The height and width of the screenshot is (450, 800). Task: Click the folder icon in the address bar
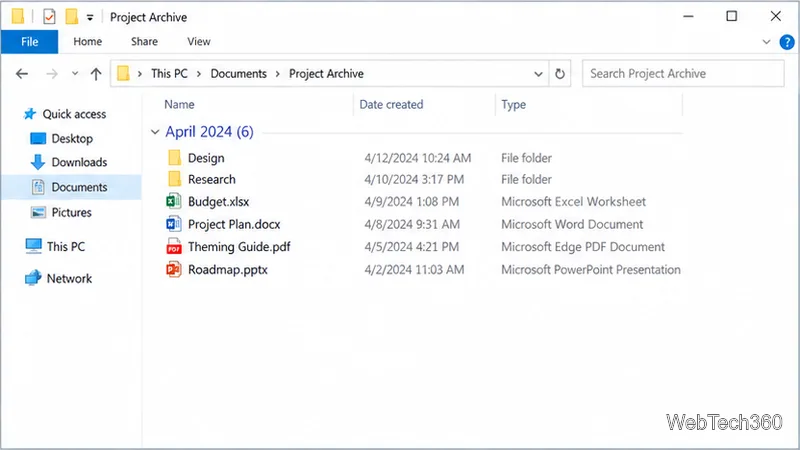click(123, 73)
